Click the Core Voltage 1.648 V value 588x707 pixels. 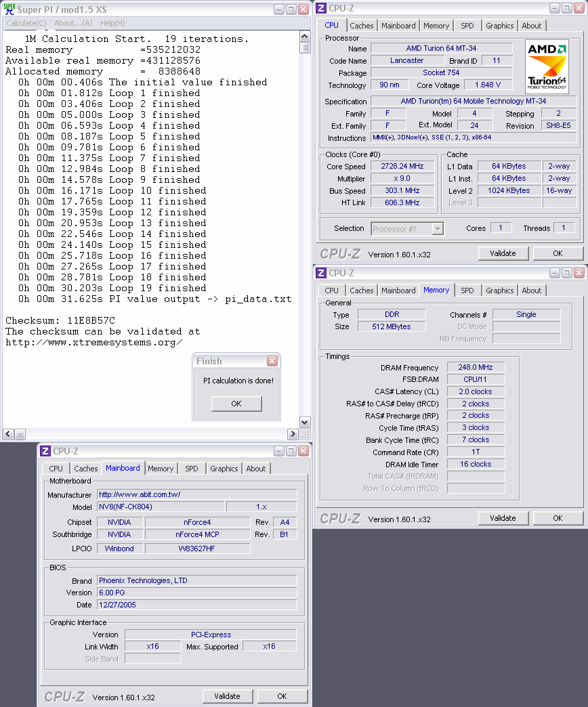tap(488, 85)
